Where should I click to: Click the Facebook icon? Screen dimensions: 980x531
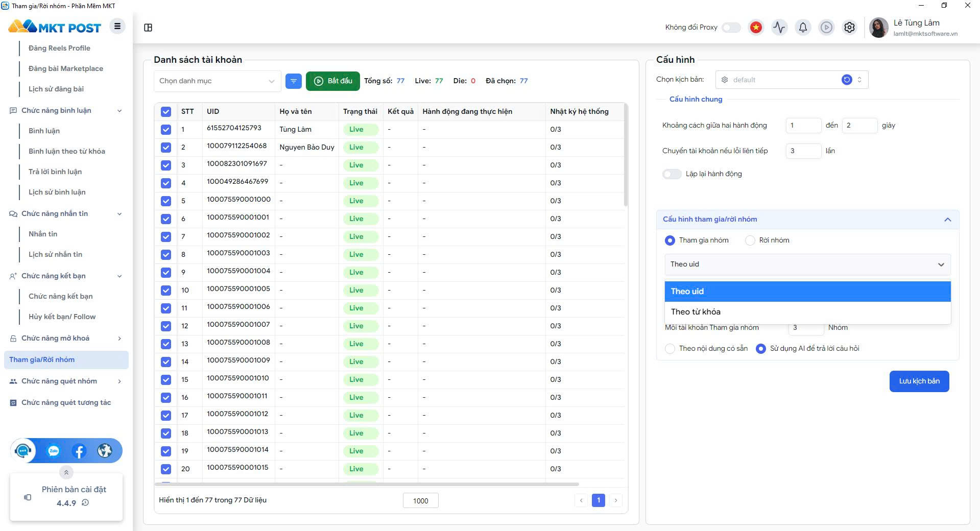pyautogui.click(x=79, y=451)
